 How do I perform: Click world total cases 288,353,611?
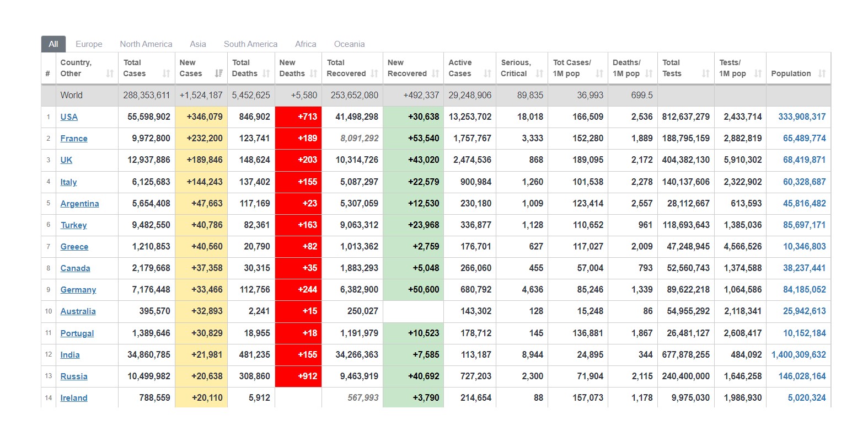coord(147,96)
